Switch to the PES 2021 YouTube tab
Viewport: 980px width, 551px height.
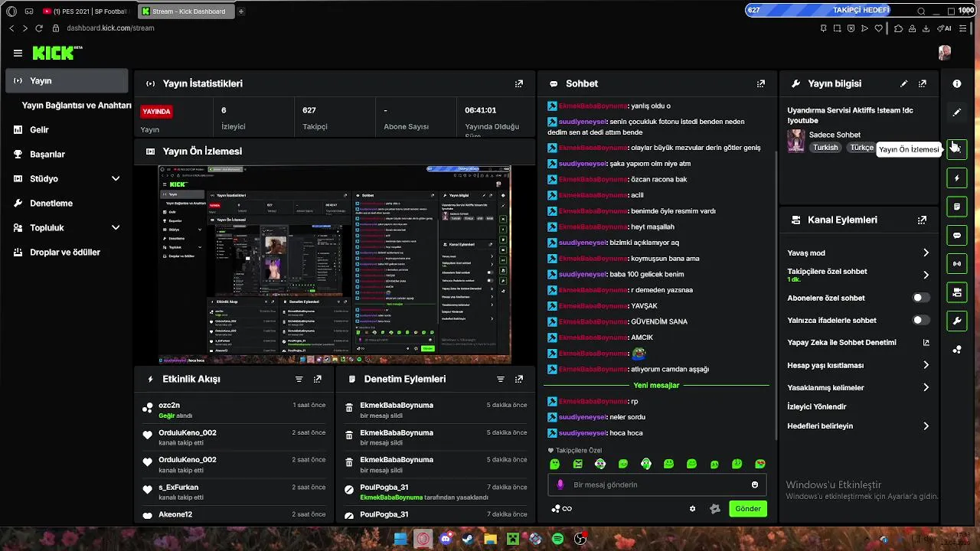point(86,11)
